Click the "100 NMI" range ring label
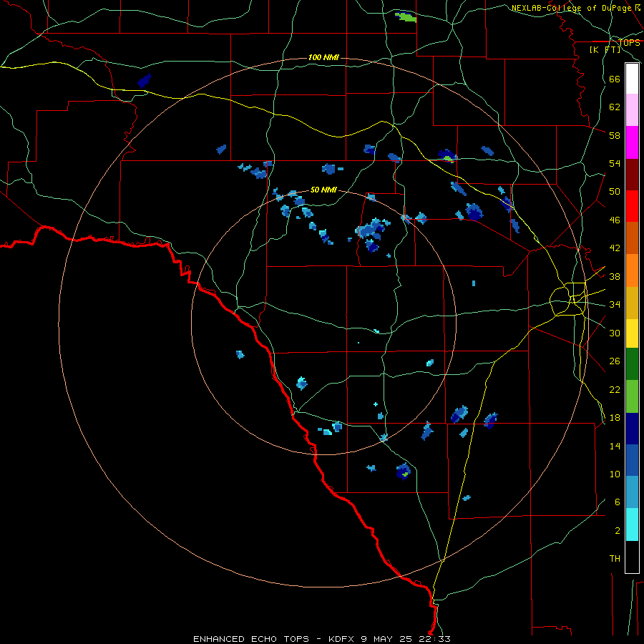 coord(323,57)
